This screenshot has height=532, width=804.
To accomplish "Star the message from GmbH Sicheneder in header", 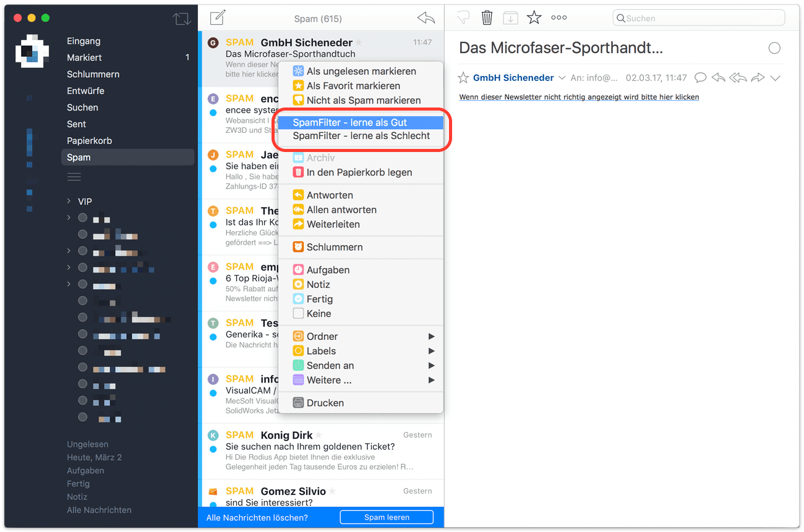I will click(463, 78).
